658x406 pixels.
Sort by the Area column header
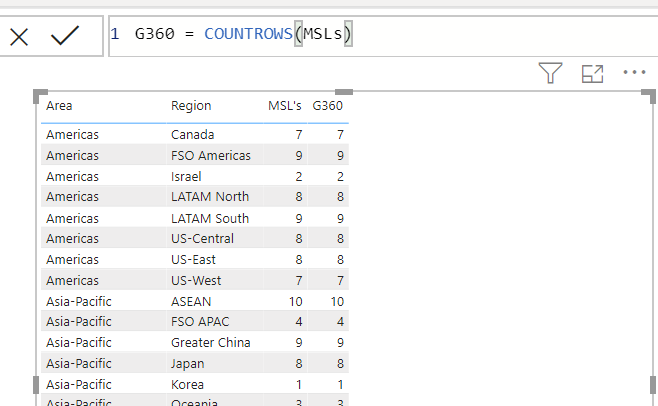[x=59, y=105]
